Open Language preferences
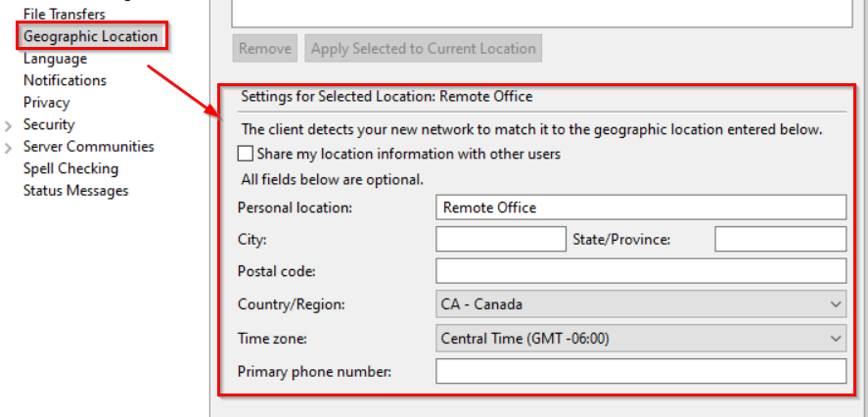The image size is (868, 417). tap(55, 59)
